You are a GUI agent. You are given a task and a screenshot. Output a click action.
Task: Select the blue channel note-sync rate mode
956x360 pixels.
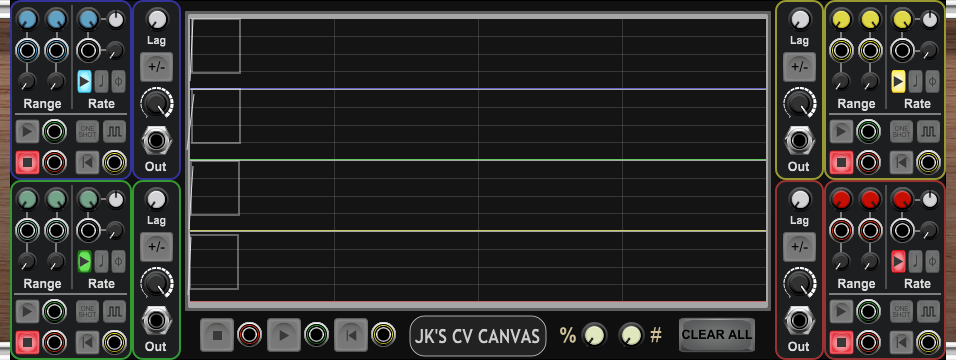pyautogui.click(x=101, y=81)
